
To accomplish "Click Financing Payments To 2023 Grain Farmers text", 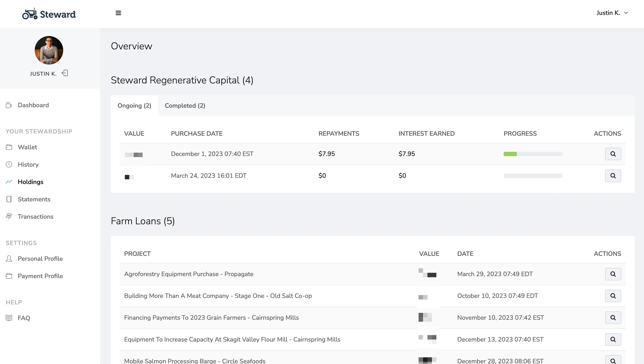I will click(x=211, y=317).
